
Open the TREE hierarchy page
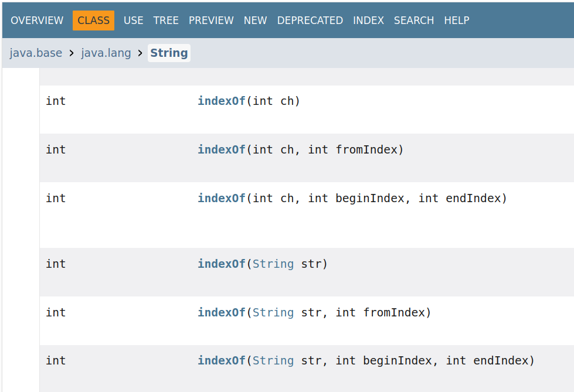tap(166, 21)
